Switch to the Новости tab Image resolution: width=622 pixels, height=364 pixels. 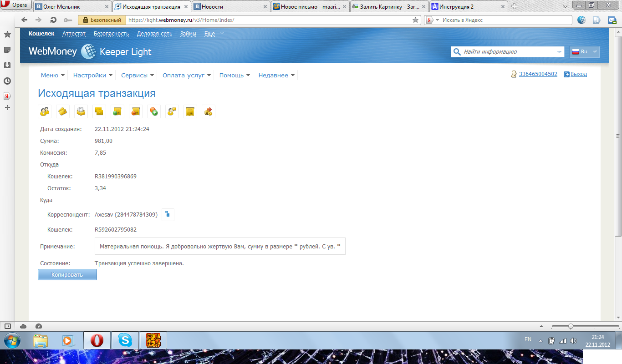230,6
